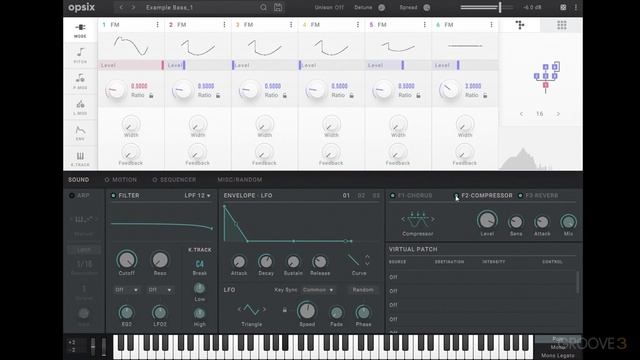
Task: Go to previous preset arrow in header
Action: pos(121,7)
